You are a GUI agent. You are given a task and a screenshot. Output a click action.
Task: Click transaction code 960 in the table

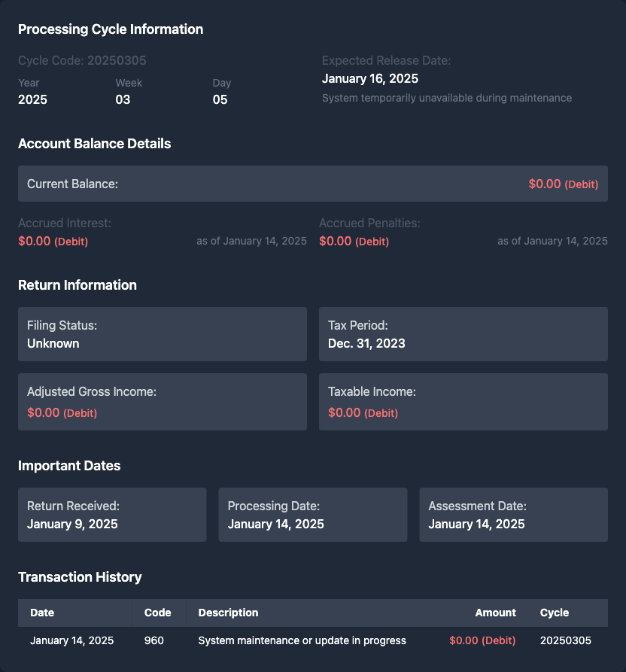[x=154, y=640]
